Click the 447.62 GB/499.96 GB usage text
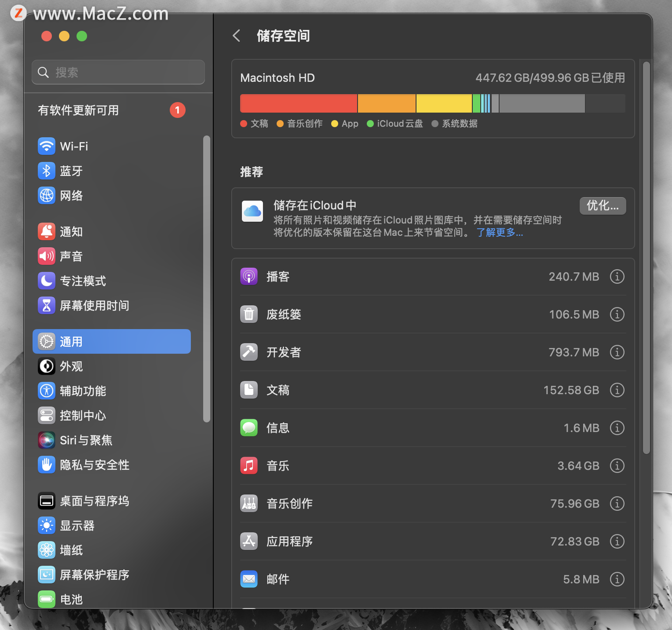672x630 pixels. coord(550,78)
